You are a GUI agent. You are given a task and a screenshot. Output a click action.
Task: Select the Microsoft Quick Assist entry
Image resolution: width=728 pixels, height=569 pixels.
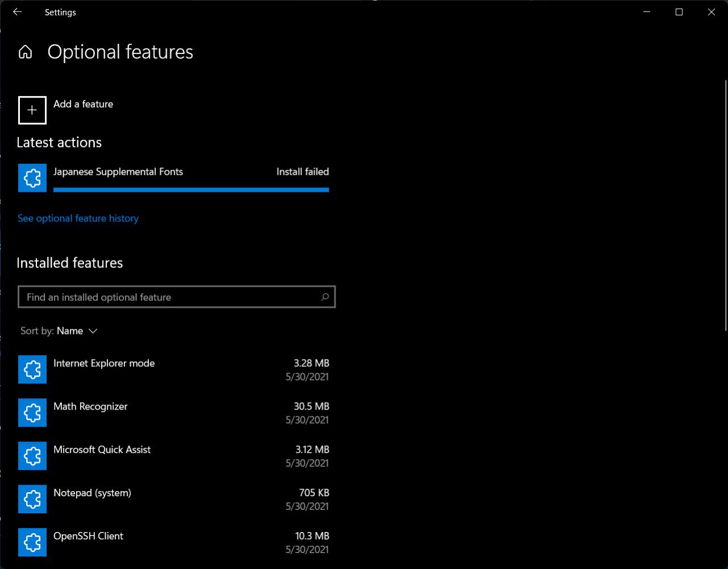[x=173, y=456]
